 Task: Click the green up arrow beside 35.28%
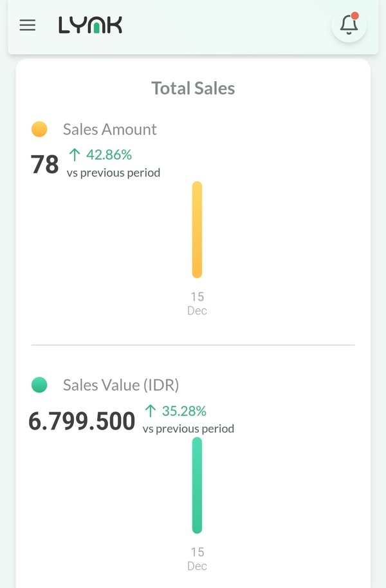[151, 411]
